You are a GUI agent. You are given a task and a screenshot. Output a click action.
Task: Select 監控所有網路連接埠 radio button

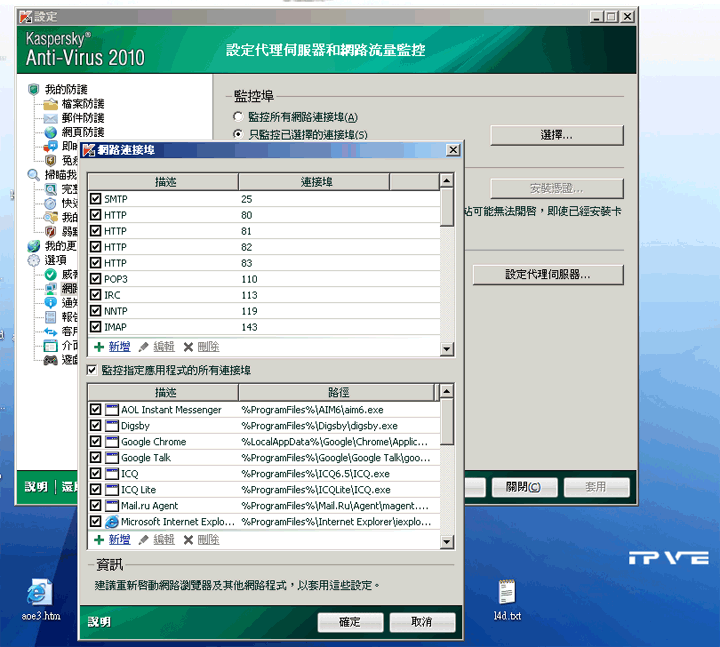[238, 118]
